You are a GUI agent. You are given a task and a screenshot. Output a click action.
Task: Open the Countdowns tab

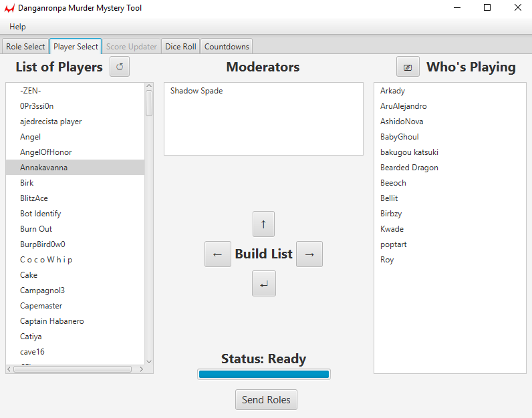click(227, 47)
